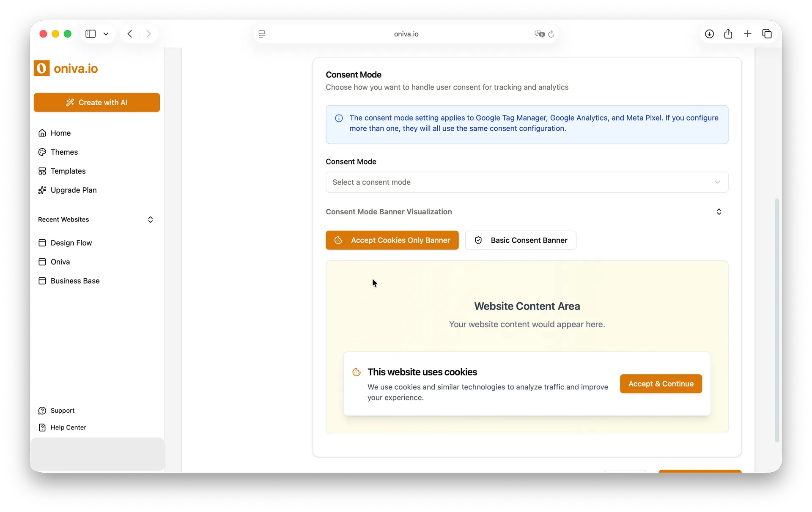
Task: Click the oniva.io logo
Action: click(x=66, y=68)
